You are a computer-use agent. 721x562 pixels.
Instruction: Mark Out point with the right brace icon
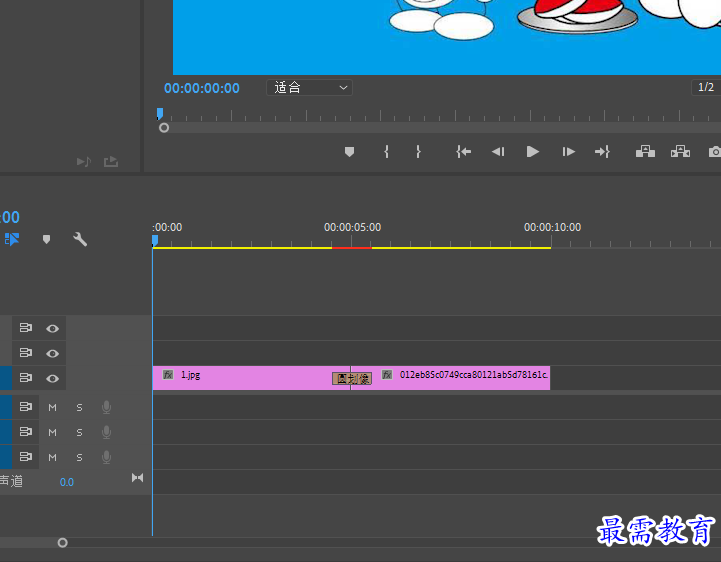[x=418, y=152]
